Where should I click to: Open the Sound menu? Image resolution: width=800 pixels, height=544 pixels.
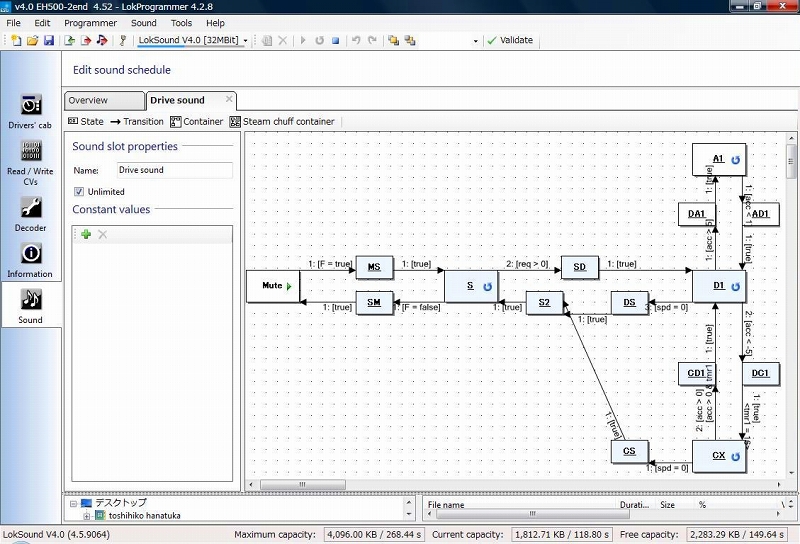(x=143, y=23)
